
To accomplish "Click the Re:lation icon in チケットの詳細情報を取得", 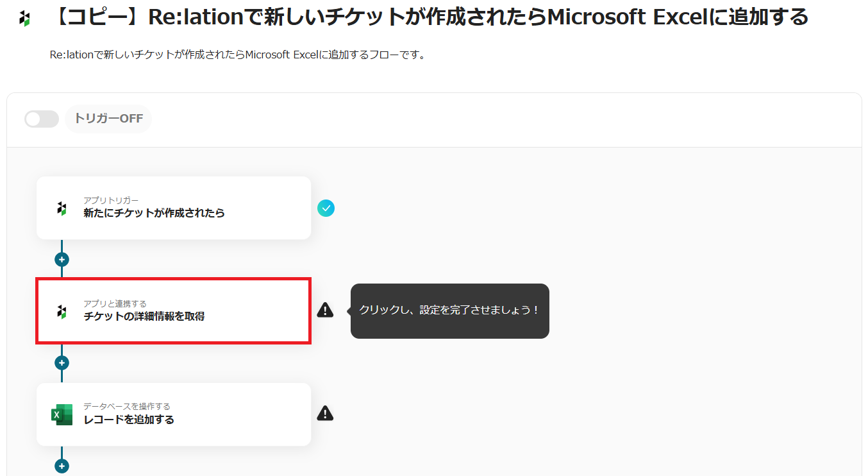I will pyautogui.click(x=62, y=312).
